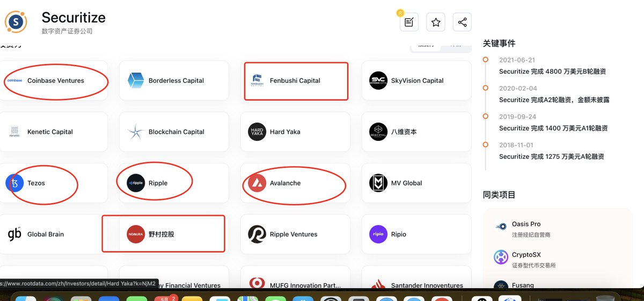
Task: Click the MV Global logo
Action: click(x=378, y=183)
